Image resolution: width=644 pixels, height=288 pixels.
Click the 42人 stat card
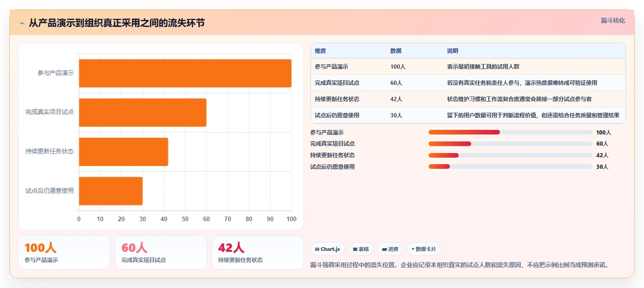258,252
